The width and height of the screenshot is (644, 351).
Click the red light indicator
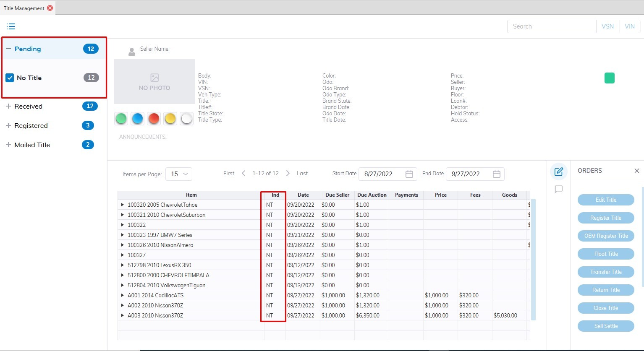154,119
